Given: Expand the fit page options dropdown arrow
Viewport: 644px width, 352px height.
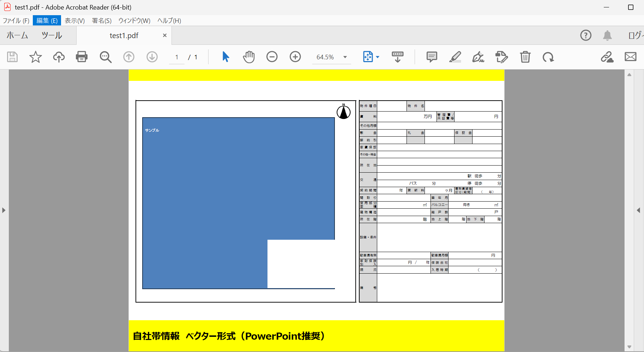Looking at the screenshot, I should (378, 57).
